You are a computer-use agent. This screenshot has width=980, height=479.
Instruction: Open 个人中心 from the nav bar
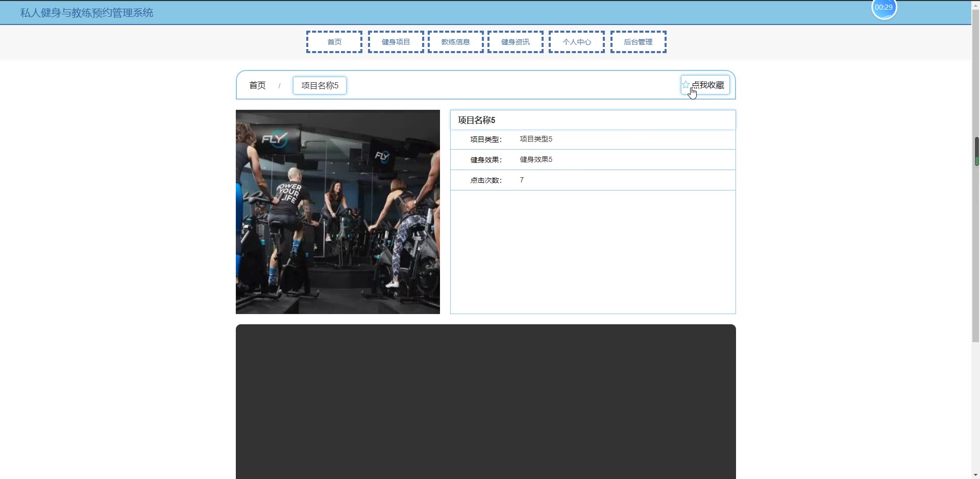point(577,42)
